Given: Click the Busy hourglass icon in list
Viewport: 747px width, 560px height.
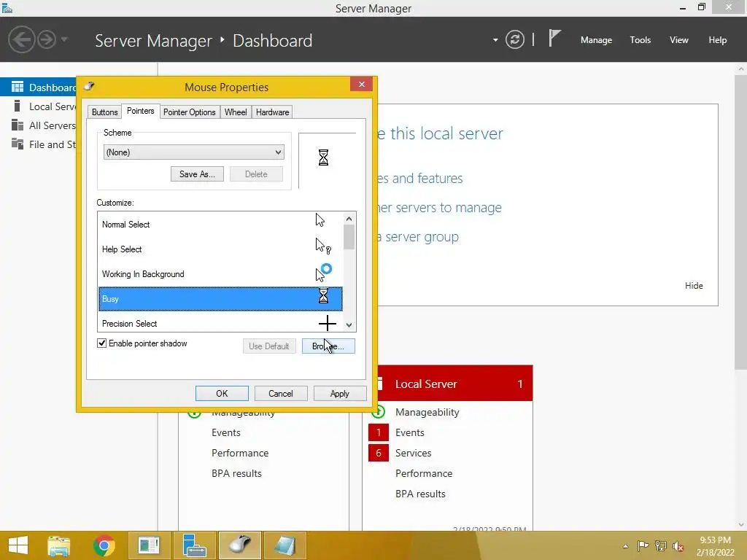Looking at the screenshot, I should (x=323, y=296).
